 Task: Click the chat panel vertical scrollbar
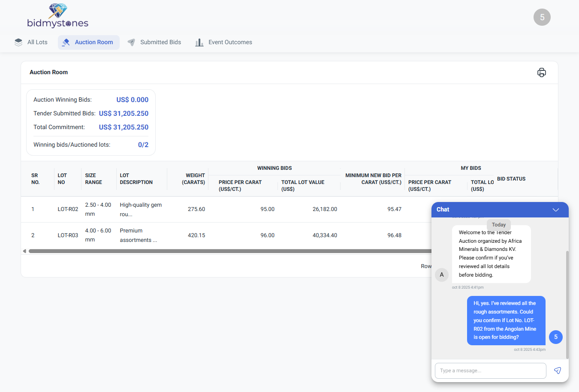tap(567, 305)
